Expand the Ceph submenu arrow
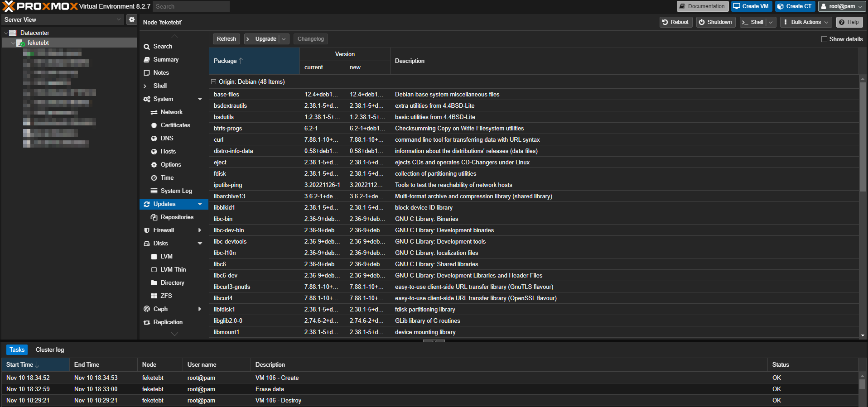 [200, 309]
